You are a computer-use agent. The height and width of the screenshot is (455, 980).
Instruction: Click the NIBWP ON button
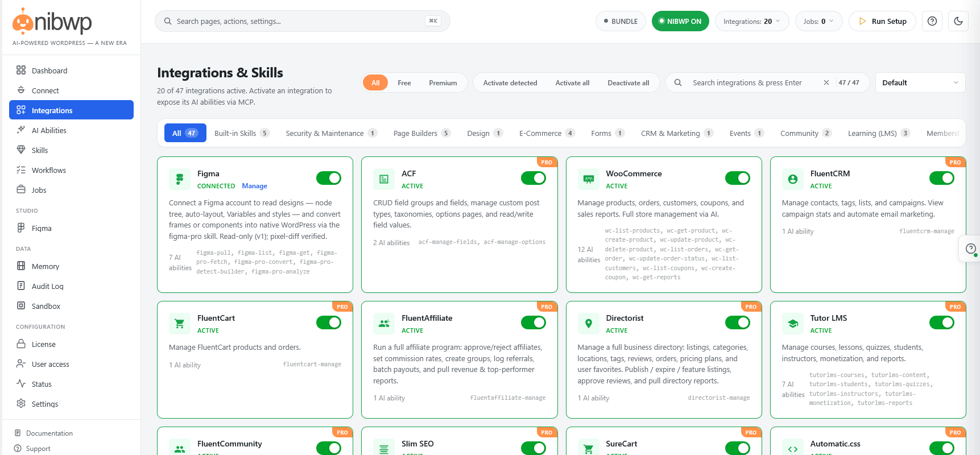[680, 21]
